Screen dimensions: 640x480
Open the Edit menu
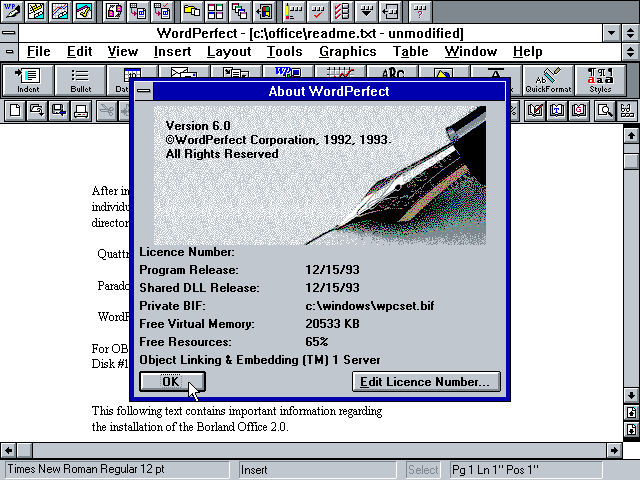point(80,52)
